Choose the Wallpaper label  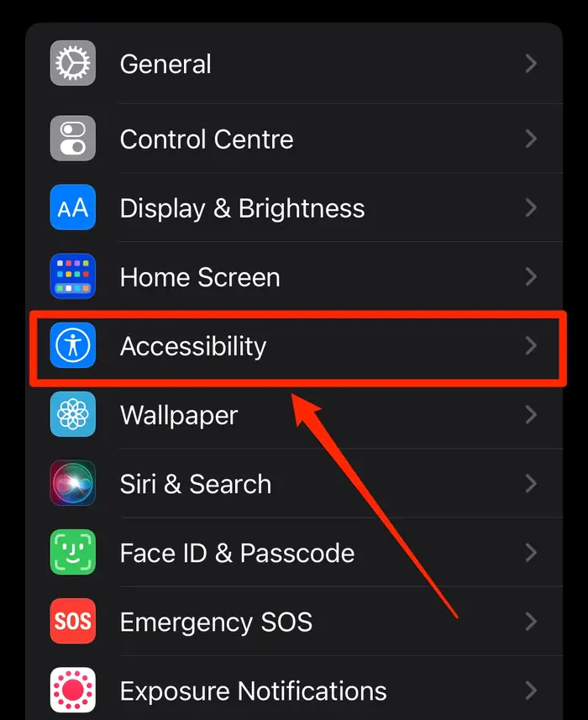[179, 416]
